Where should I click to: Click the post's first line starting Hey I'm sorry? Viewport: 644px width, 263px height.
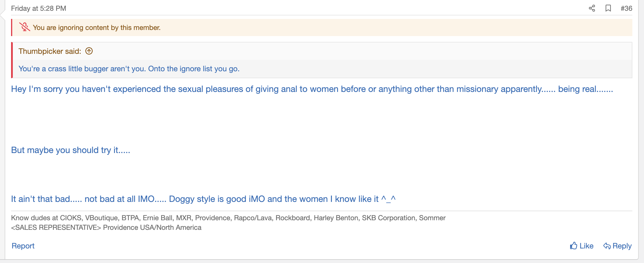tap(312, 89)
